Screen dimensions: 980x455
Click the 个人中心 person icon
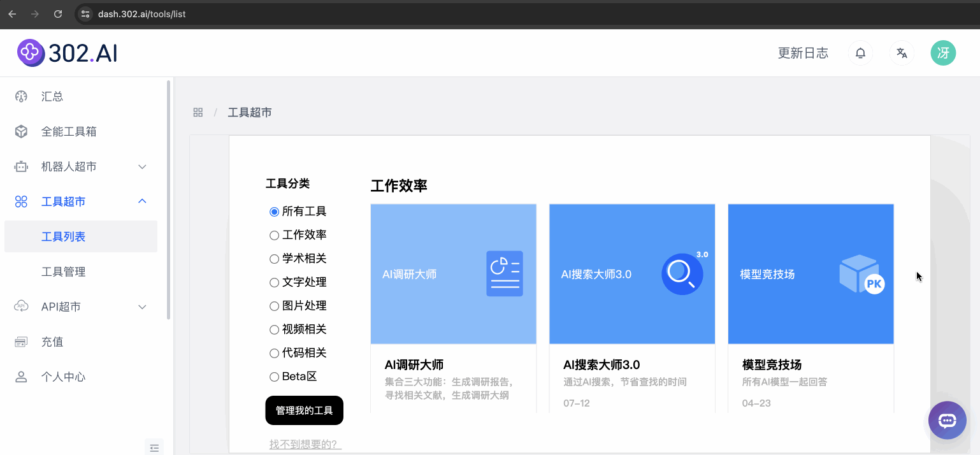(x=21, y=377)
